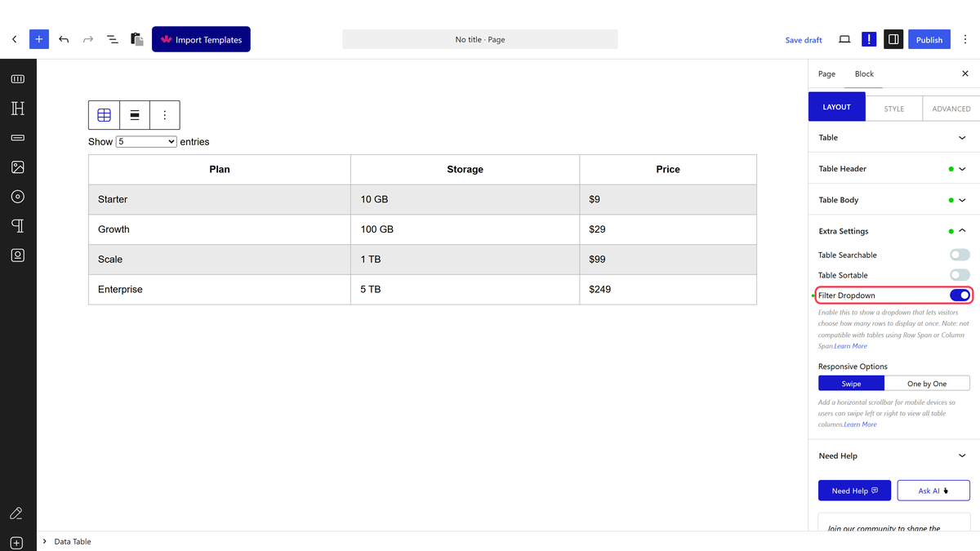
Task: Click the Plan header cell
Action: point(220,169)
